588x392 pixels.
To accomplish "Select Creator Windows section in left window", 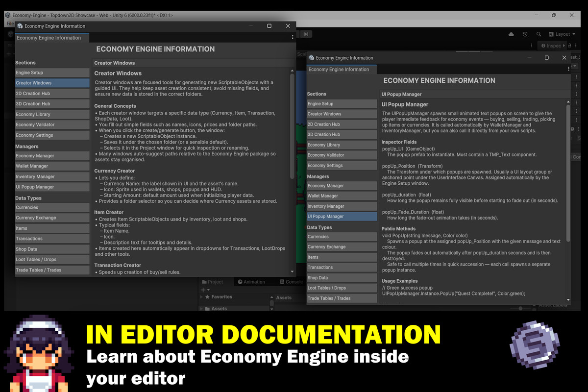I will coord(52,83).
